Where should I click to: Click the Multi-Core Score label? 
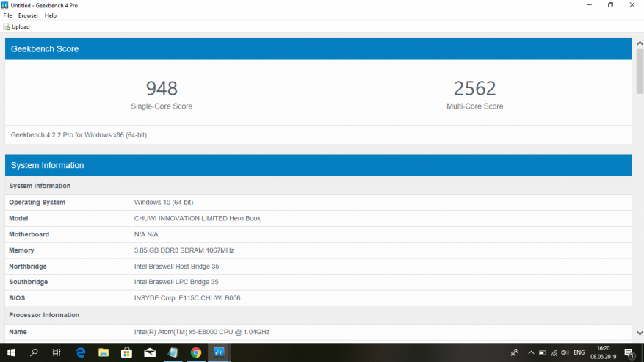click(x=475, y=106)
